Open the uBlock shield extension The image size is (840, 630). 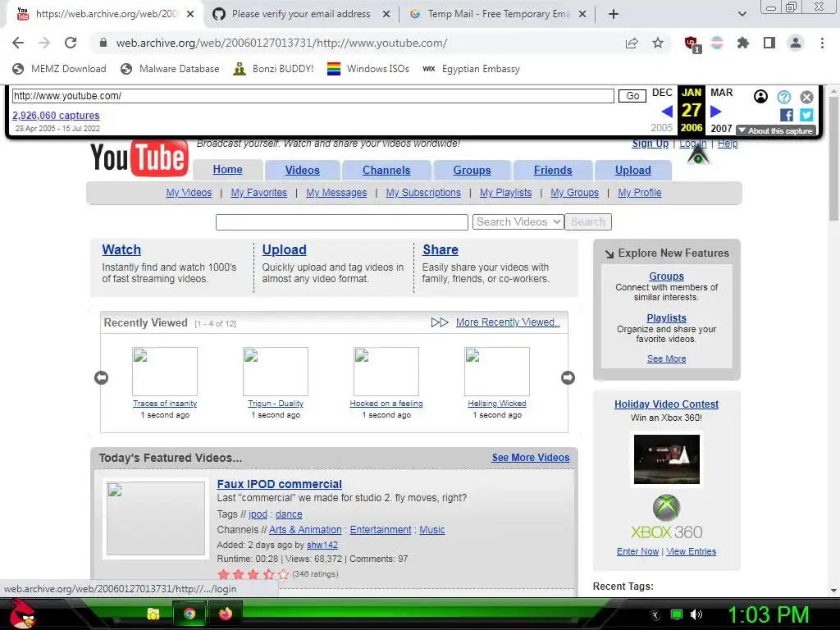pyautogui.click(x=692, y=43)
